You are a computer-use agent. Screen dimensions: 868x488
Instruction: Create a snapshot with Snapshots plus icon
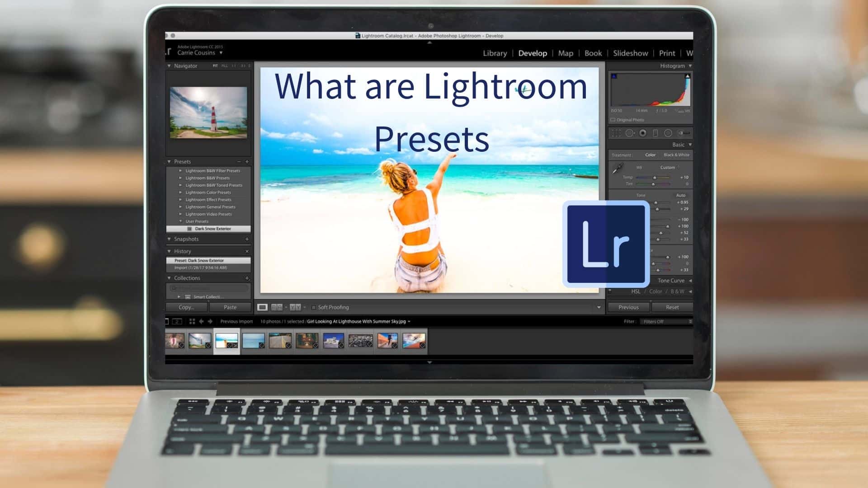tap(247, 239)
